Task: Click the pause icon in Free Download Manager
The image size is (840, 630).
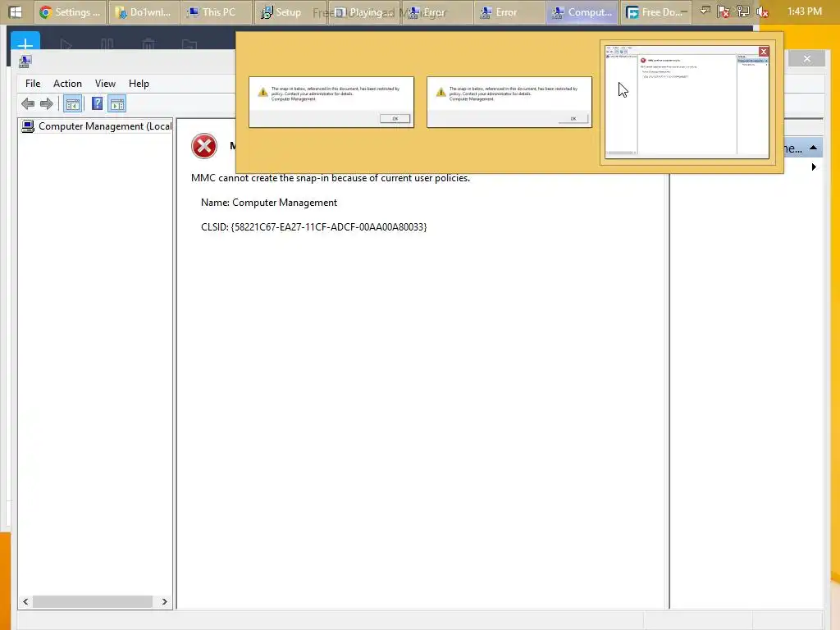Action: pos(107,44)
